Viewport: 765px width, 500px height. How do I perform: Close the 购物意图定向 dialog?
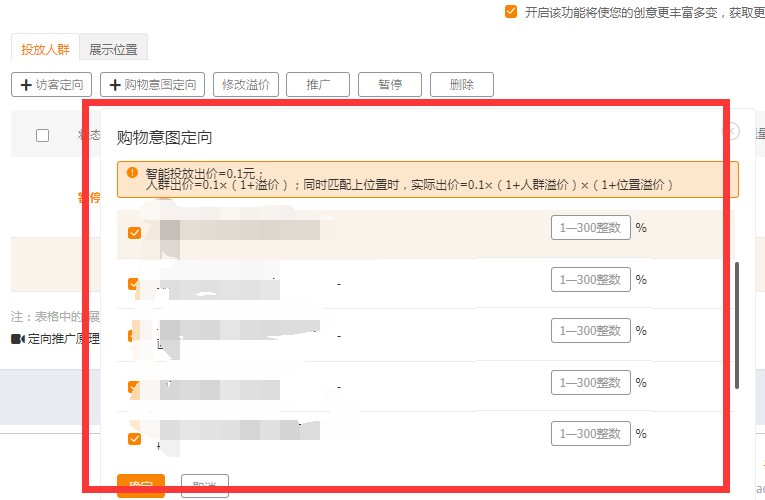coord(731,131)
